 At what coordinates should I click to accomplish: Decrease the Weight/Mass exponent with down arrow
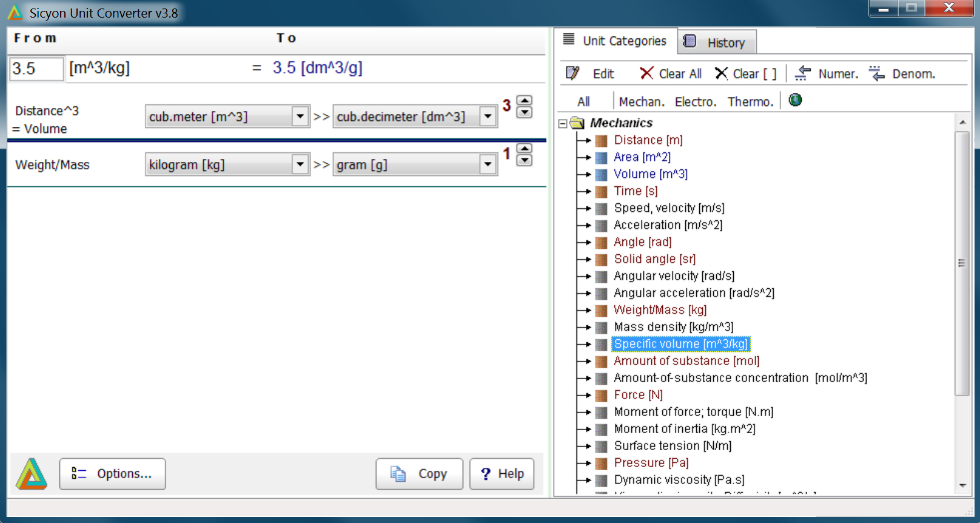(525, 160)
